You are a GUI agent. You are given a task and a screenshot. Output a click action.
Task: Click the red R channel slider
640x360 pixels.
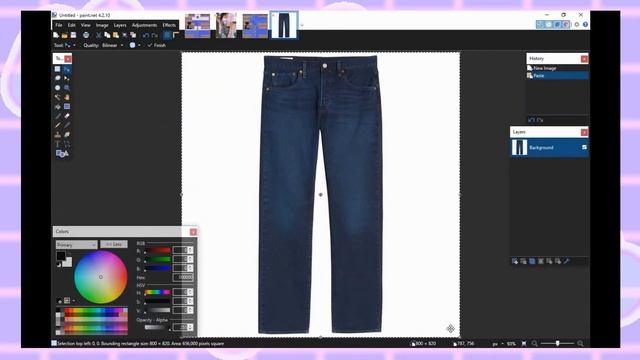158,250
